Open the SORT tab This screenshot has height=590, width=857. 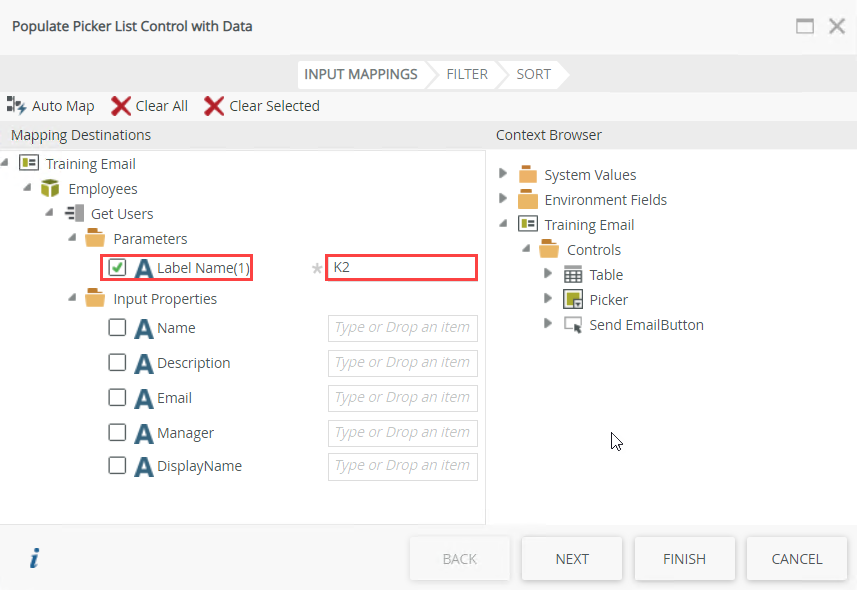(x=533, y=73)
